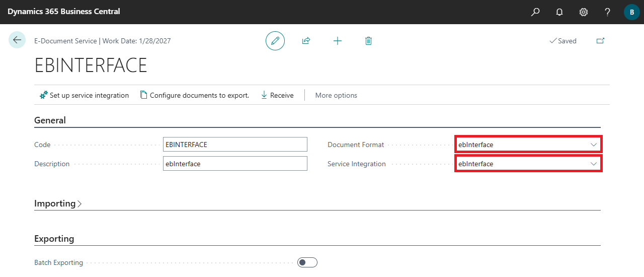Click Set up service integration
644x277 pixels.
pos(84,95)
